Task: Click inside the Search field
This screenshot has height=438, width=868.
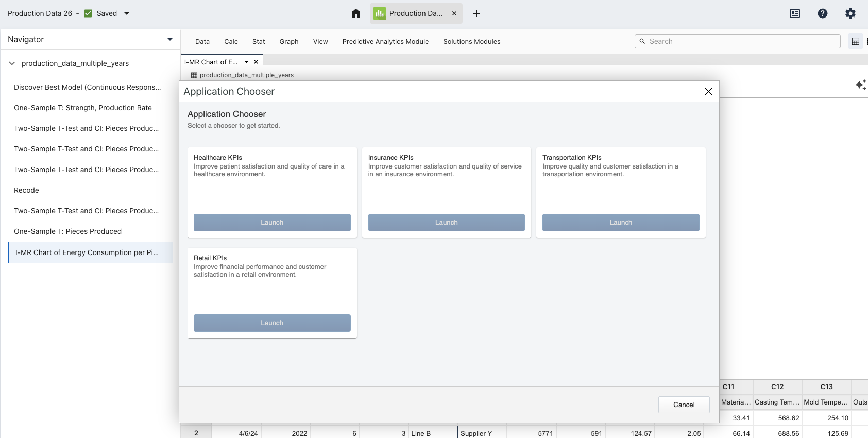Action: [x=738, y=41]
